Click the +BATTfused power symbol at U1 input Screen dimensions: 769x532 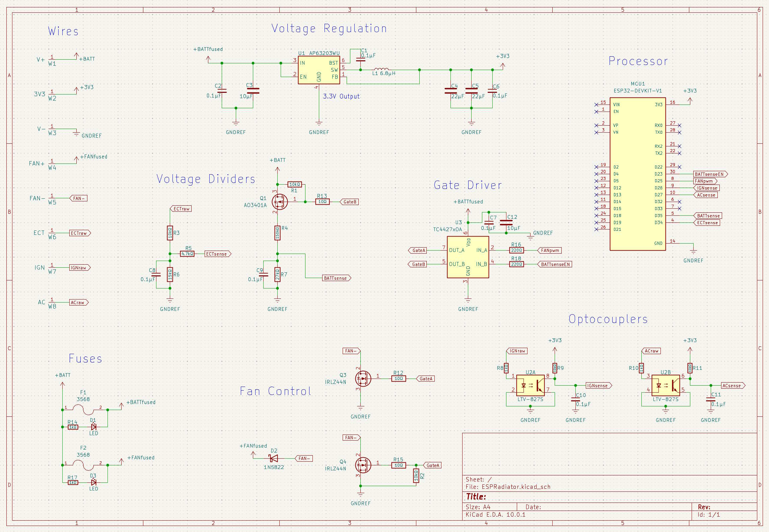click(208, 59)
